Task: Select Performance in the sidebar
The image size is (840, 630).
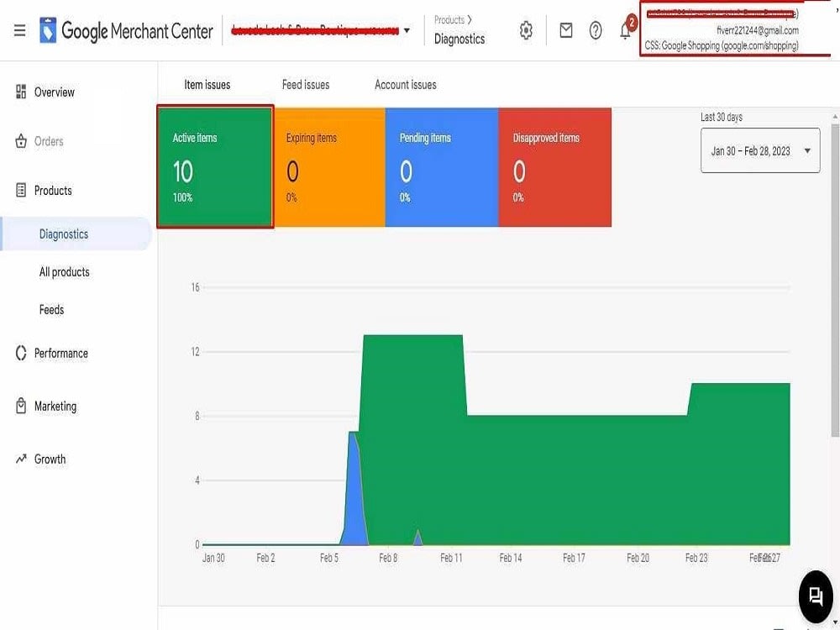Action: (x=61, y=353)
